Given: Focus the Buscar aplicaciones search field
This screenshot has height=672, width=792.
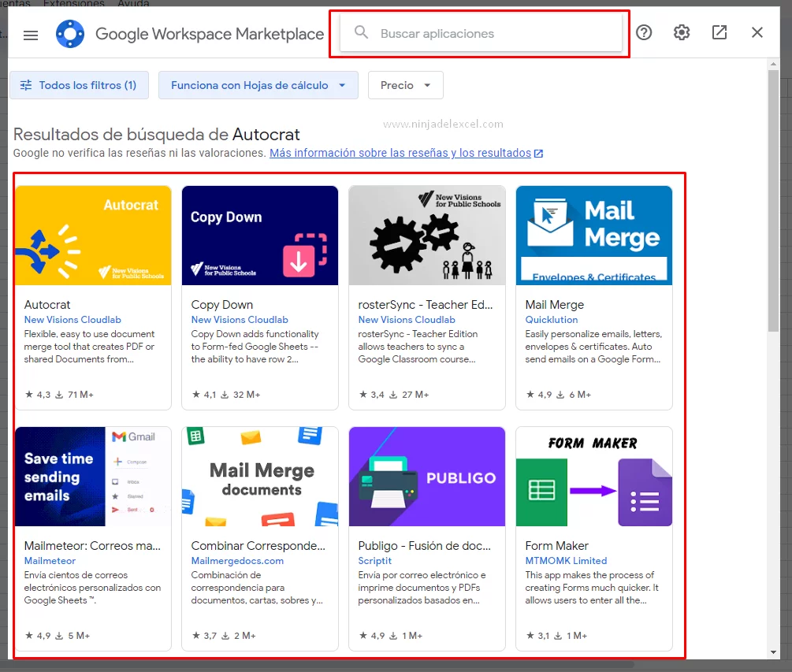Looking at the screenshot, I should (481, 33).
